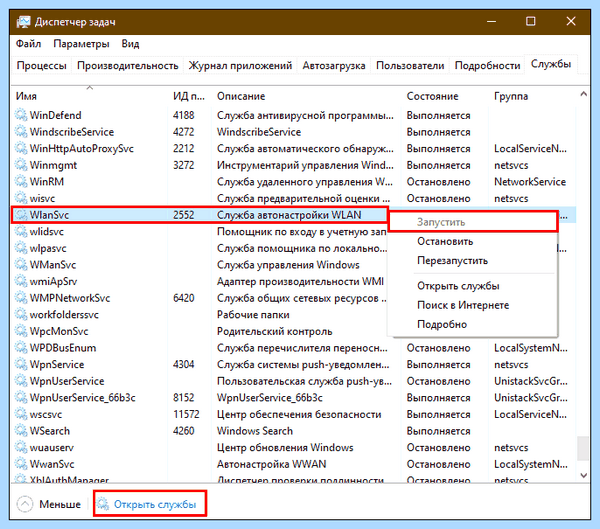Open the Файл menu
The height and width of the screenshot is (529, 600).
pos(28,44)
